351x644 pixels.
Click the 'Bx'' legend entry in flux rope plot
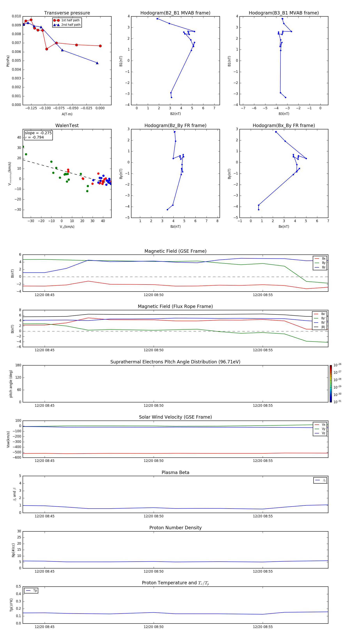320,314
